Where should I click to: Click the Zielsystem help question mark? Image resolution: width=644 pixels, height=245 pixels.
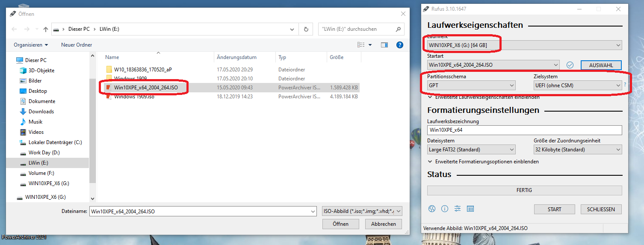[x=625, y=85]
